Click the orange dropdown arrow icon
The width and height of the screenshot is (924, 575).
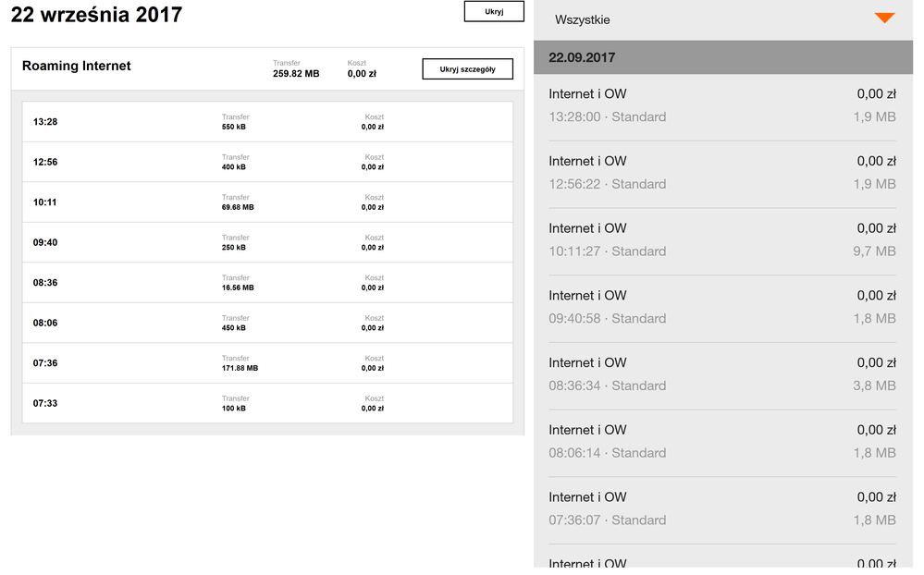click(884, 18)
